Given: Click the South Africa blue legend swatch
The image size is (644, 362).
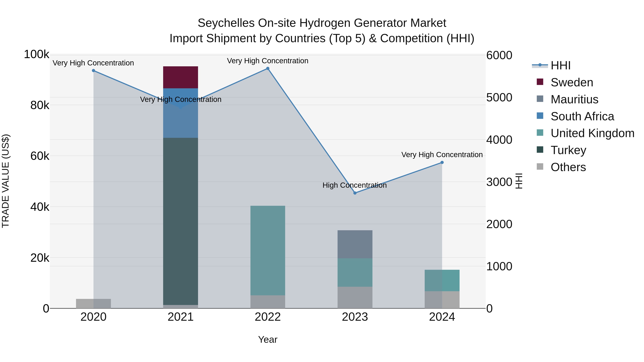Looking at the screenshot, I should point(540,116).
